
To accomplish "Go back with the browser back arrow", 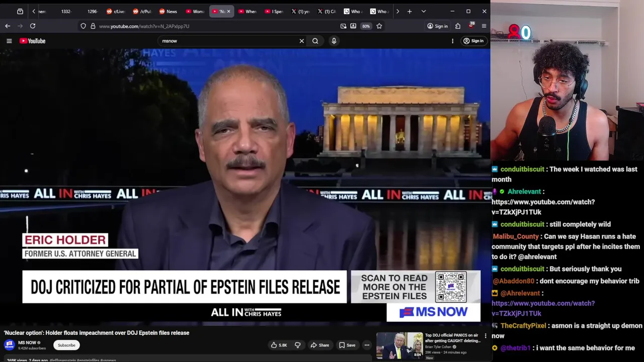I will pos(8,26).
